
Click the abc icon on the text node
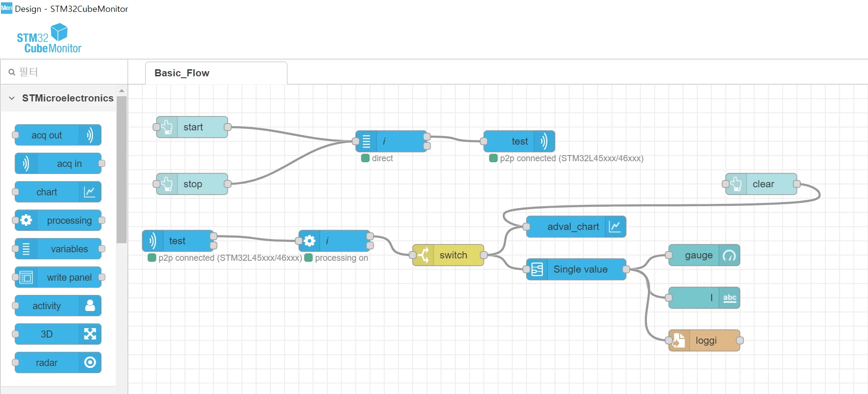click(x=729, y=298)
